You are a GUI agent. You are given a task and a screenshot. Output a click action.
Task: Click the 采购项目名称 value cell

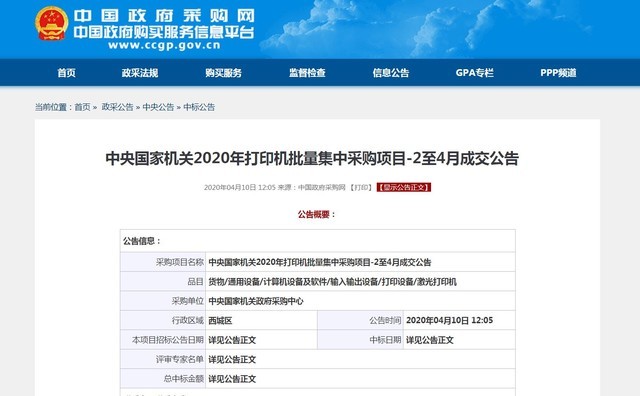pos(360,262)
